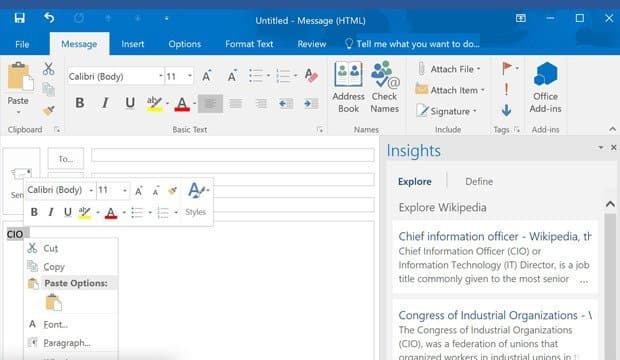Screen dimensions: 620x360
Task: Apply yellow text highlight in the ribbon
Action: pyautogui.click(x=154, y=104)
